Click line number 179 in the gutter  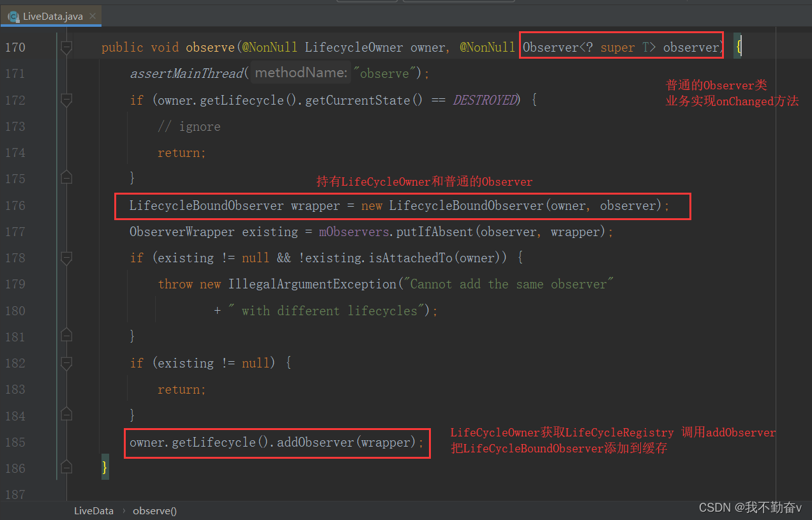(x=14, y=285)
